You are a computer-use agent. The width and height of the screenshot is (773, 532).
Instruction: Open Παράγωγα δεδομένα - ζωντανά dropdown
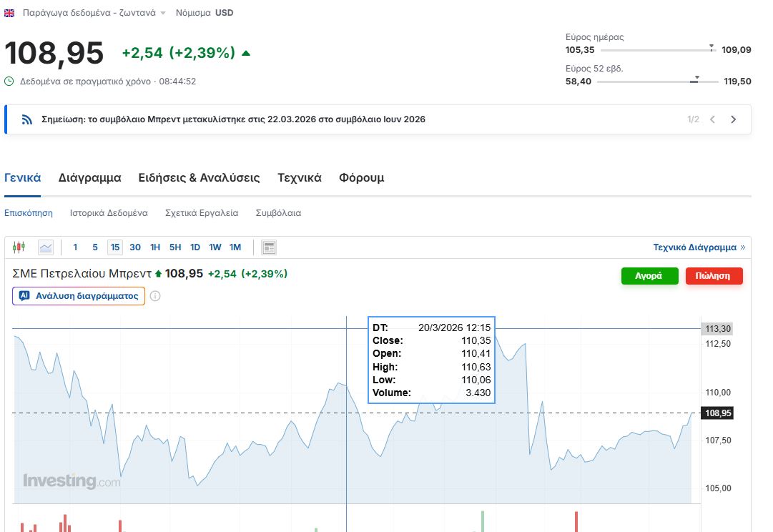click(x=94, y=13)
